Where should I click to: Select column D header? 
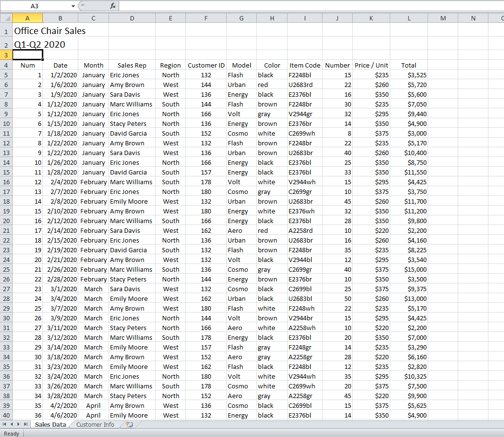(132, 18)
